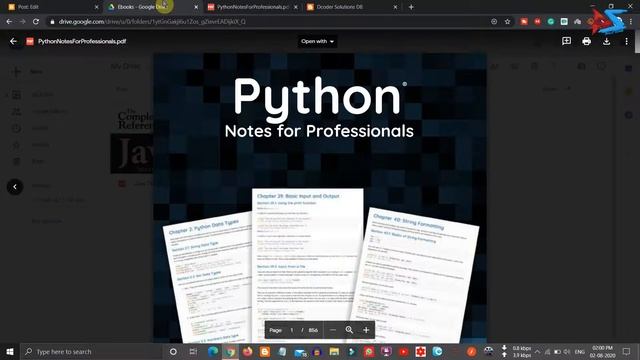Open the notification center
The image size is (640, 360).
coord(627,351)
